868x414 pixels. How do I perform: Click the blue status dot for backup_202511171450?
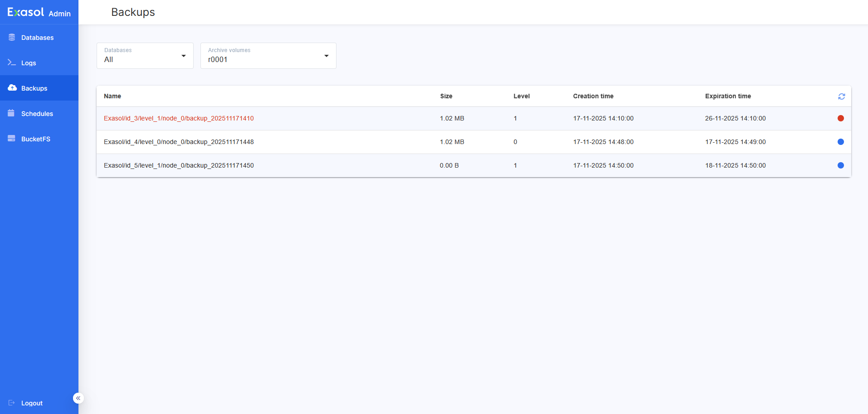(840, 165)
